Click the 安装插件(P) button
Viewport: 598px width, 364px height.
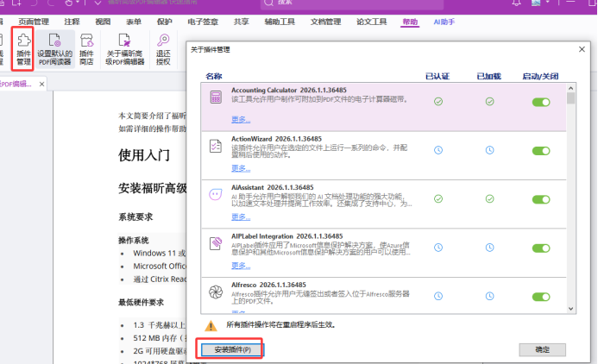(x=232, y=350)
